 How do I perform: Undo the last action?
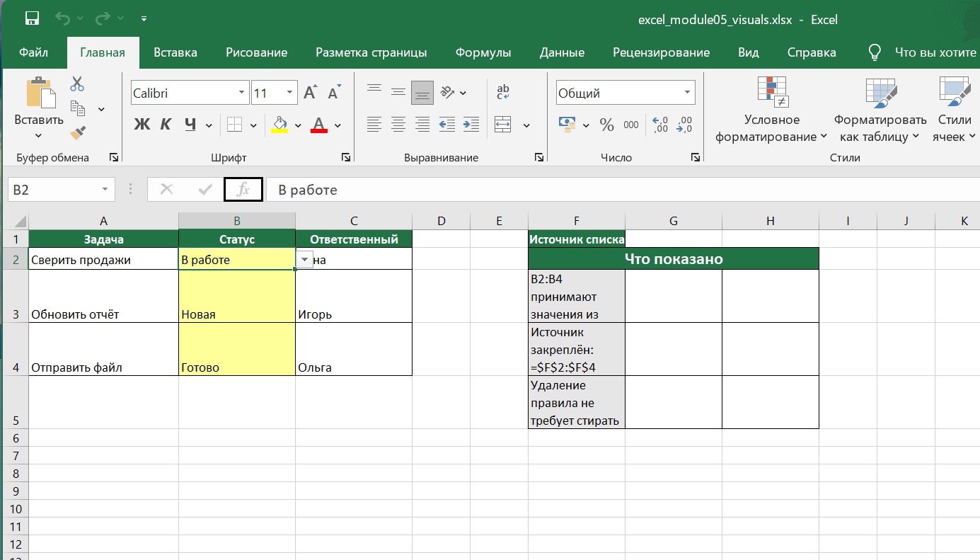63,19
